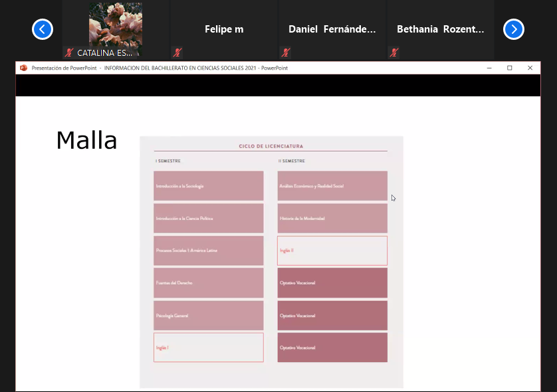Click the Psicología General course box
Image resolution: width=557 pixels, height=392 pixels.
point(208,316)
